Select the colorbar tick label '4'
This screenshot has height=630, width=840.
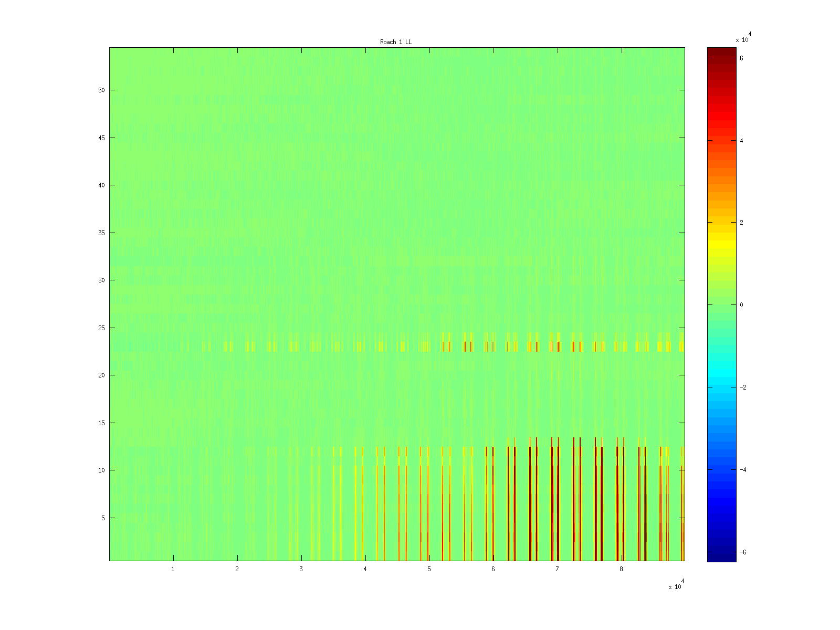click(x=741, y=141)
